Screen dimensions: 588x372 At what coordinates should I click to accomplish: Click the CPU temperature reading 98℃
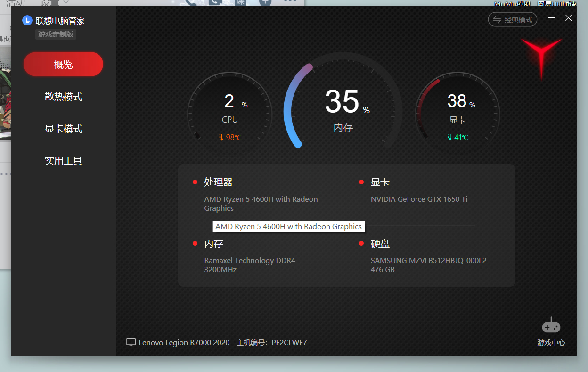coord(230,138)
